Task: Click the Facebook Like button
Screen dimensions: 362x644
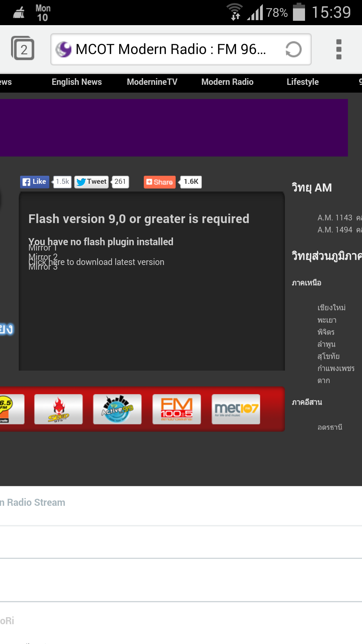Action: tap(35, 182)
